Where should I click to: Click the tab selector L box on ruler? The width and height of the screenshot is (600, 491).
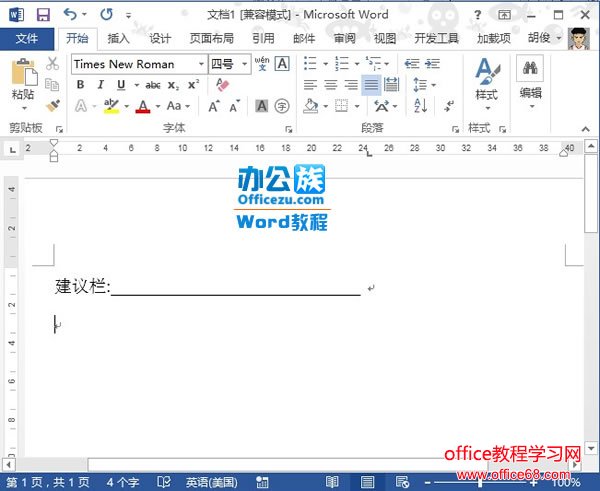(13, 149)
